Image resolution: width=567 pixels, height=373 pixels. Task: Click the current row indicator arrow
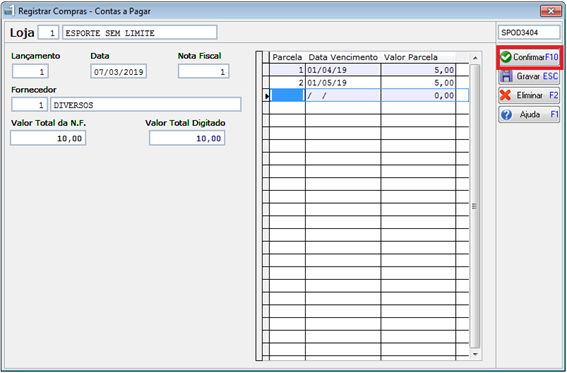(x=267, y=96)
